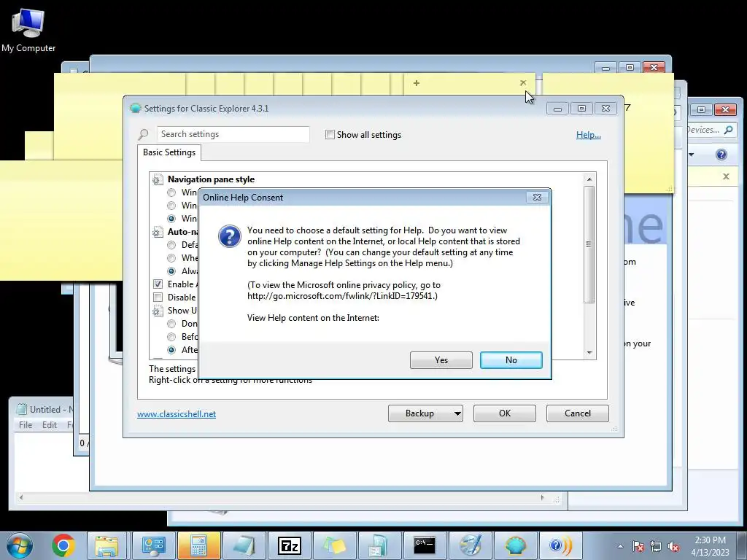Open Google Chrome from the taskbar
This screenshot has width=747, height=560.
tap(63, 545)
